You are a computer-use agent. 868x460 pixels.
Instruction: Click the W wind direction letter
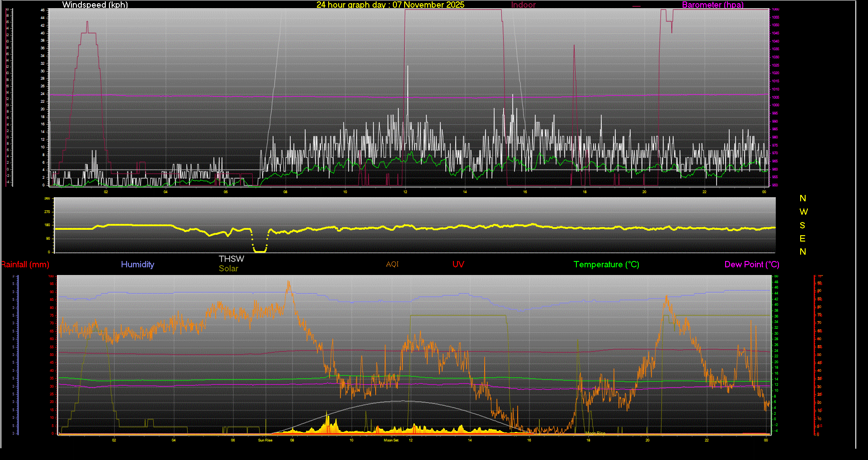(x=803, y=212)
